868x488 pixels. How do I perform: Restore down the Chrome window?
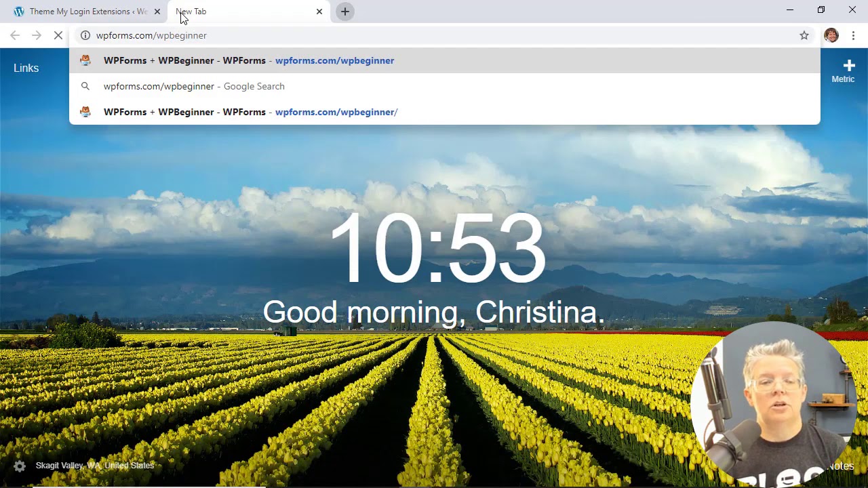821,9
